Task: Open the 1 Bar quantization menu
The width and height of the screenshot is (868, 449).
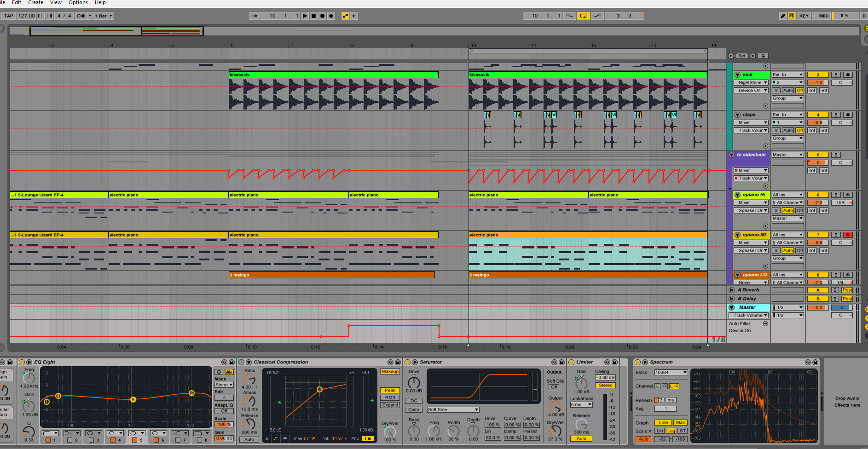Action: click(x=104, y=16)
